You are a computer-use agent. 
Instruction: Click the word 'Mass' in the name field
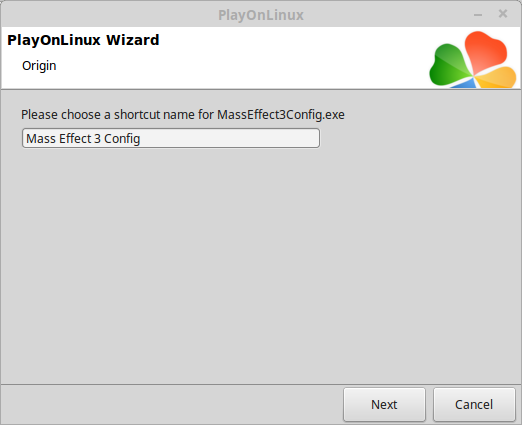coord(40,138)
